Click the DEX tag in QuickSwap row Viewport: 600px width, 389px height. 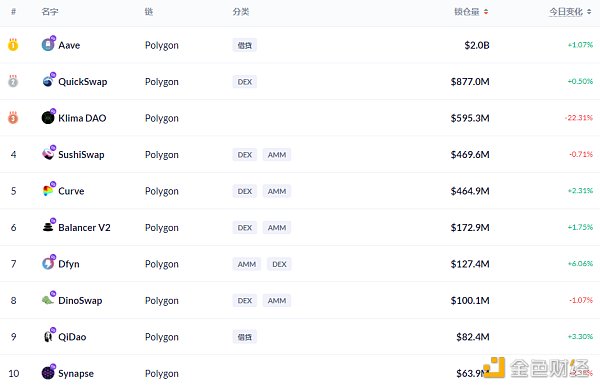tap(245, 81)
